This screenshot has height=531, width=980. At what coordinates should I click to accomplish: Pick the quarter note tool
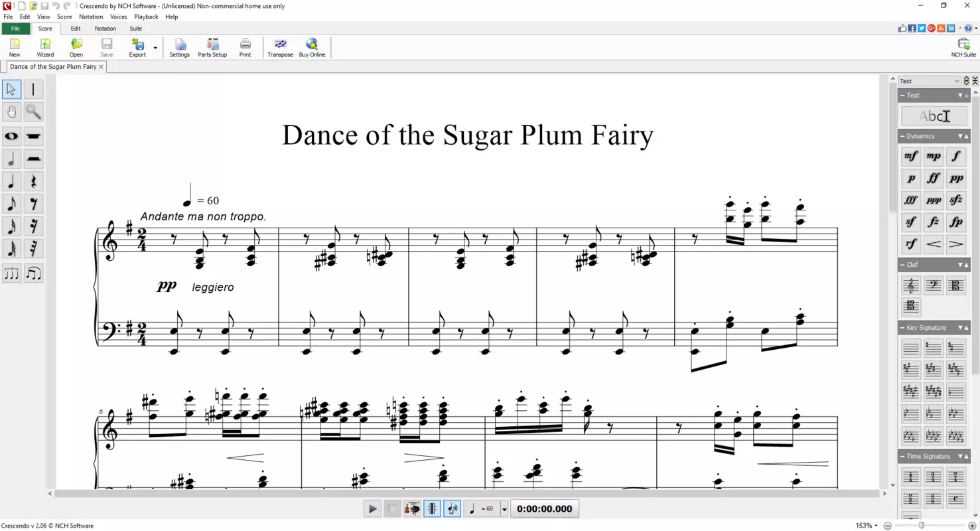click(x=11, y=181)
